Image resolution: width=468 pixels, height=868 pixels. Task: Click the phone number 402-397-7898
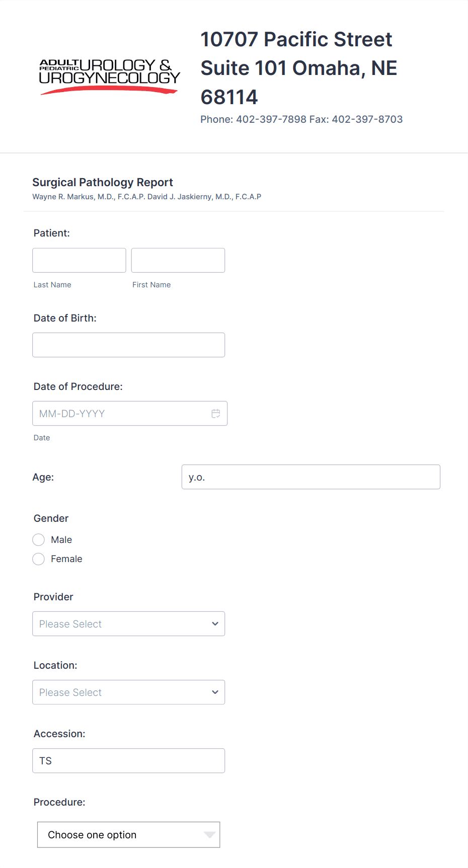point(270,119)
